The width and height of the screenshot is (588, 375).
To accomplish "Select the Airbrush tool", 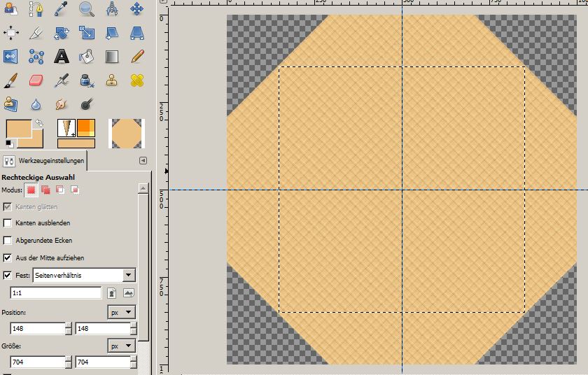I will [61, 80].
